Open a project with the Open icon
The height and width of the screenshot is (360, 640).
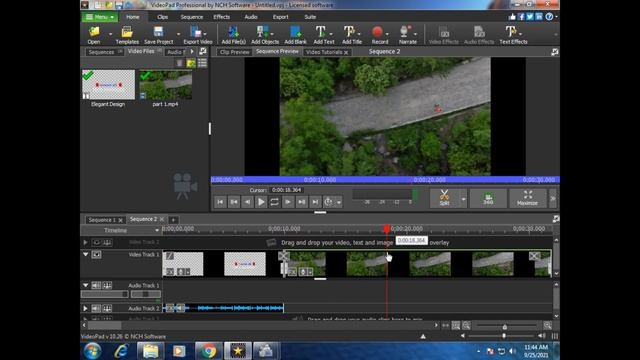point(94,35)
